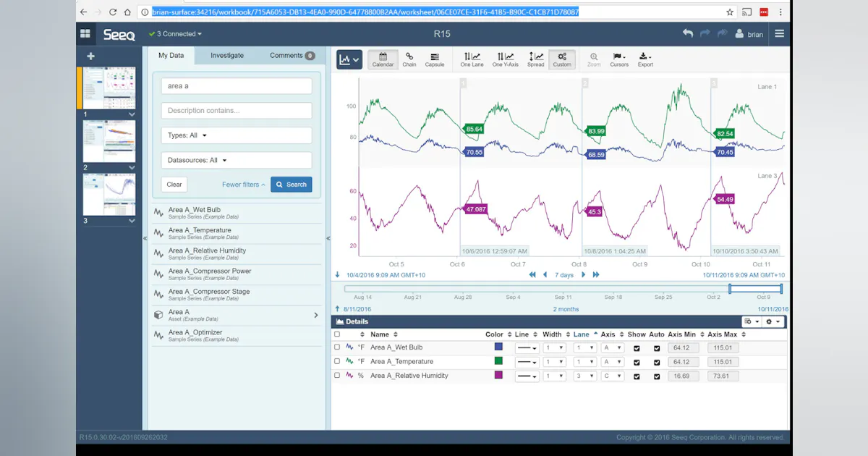Open Lane dropdown for Area A_Relative Humidity

click(584, 376)
